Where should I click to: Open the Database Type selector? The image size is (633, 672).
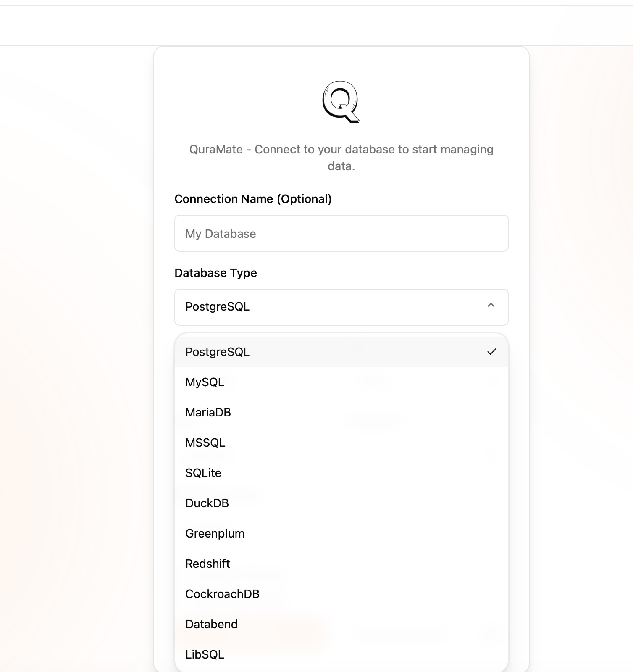341,307
